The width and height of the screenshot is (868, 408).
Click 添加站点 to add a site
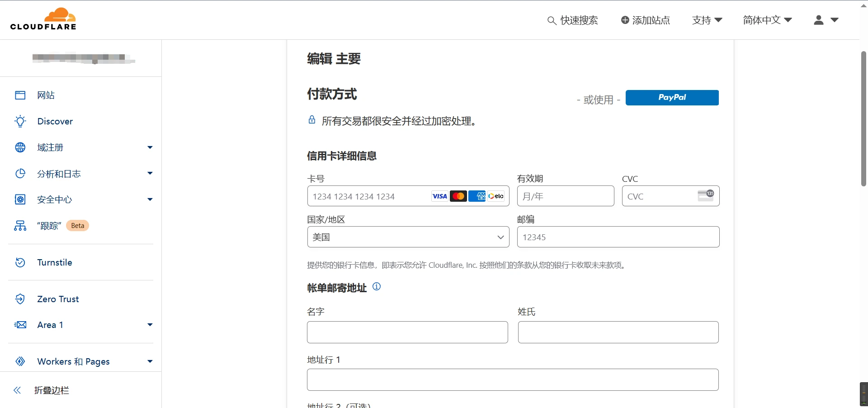(645, 20)
